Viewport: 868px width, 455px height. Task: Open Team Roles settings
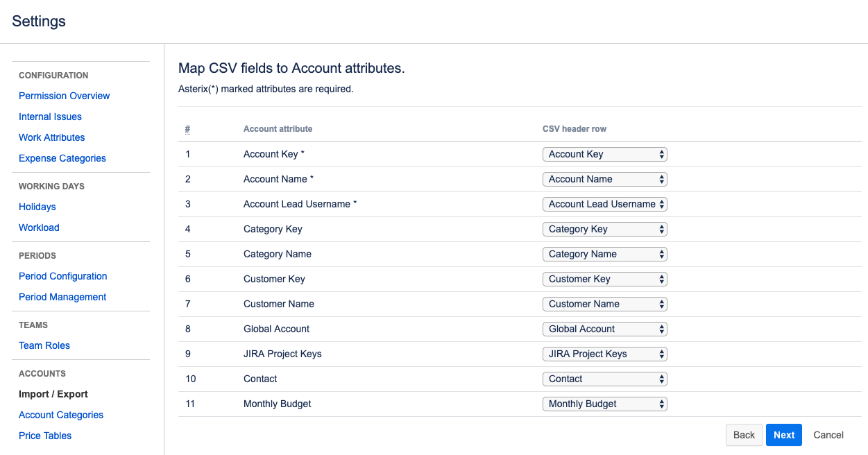pyautogui.click(x=44, y=345)
